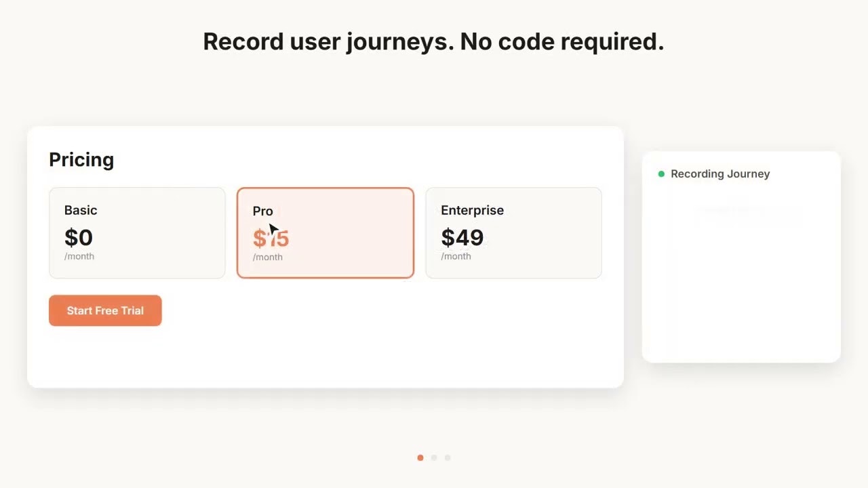This screenshot has width=868, height=488.
Task: Click the $49 Enterprise price
Action: click(x=462, y=237)
